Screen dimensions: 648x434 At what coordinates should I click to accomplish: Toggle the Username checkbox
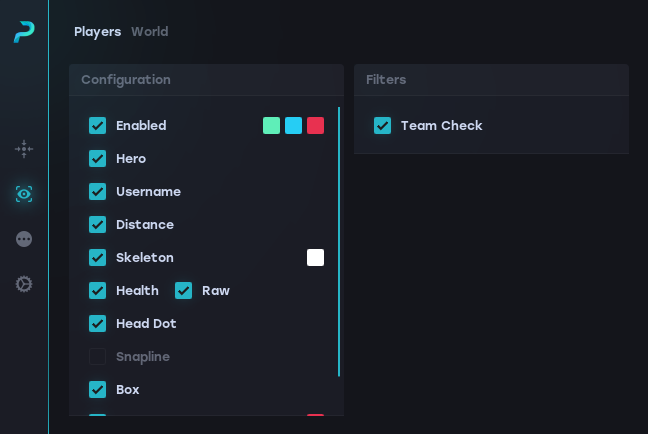click(98, 192)
